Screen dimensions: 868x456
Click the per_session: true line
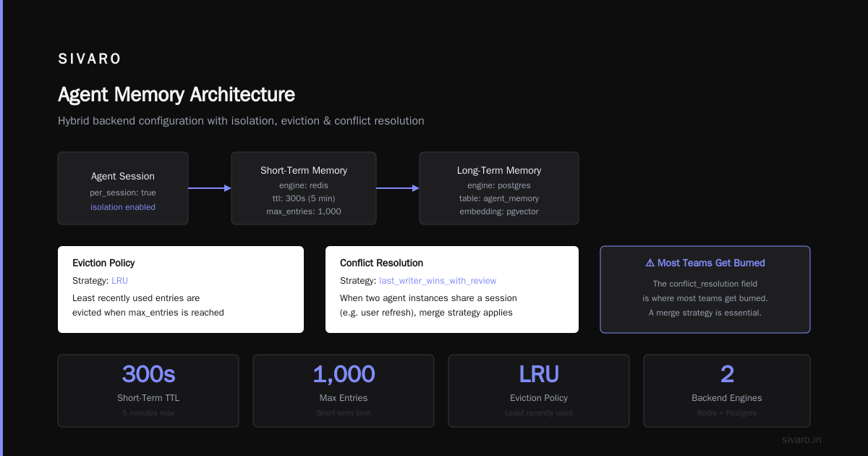pyautogui.click(x=123, y=193)
